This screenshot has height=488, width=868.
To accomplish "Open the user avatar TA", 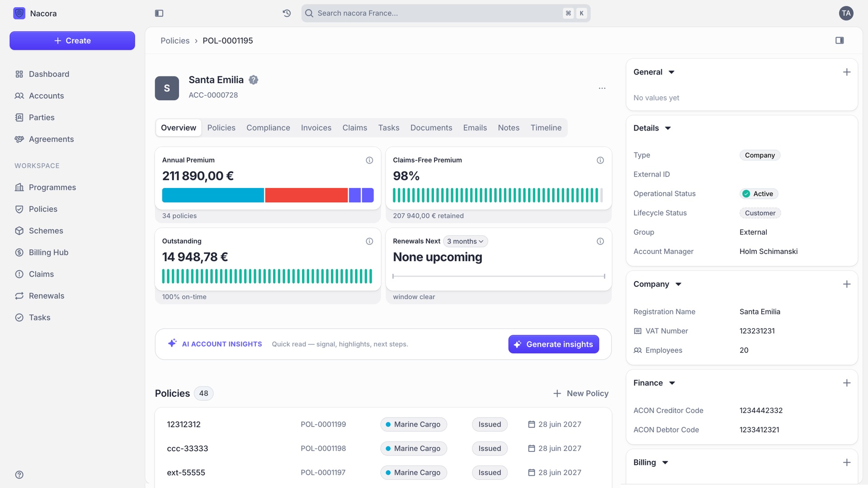I will point(846,13).
